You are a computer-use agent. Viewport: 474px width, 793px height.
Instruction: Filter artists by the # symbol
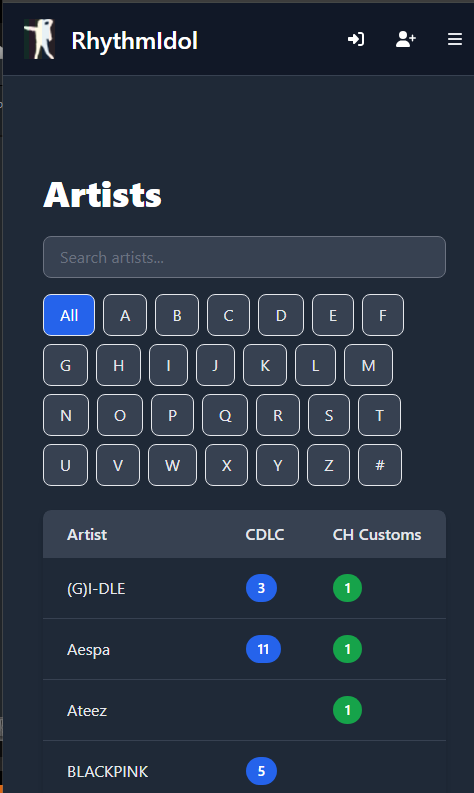[380, 465]
